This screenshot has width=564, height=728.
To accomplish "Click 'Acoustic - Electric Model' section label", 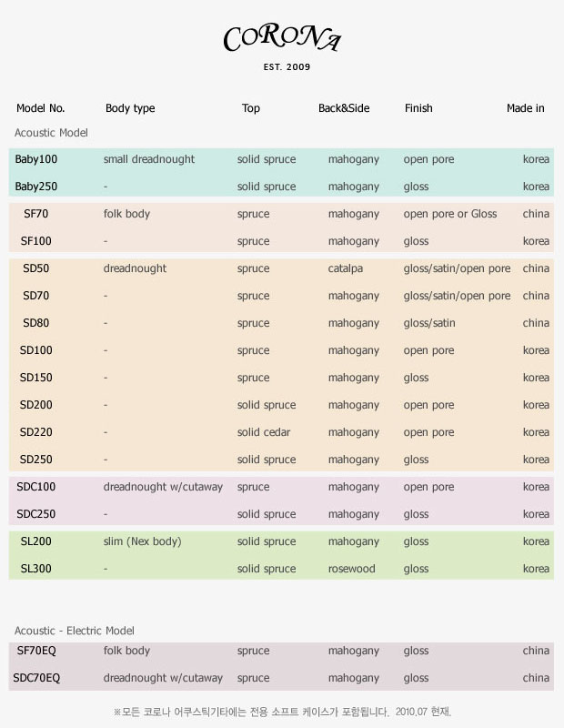I will [x=75, y=631].
